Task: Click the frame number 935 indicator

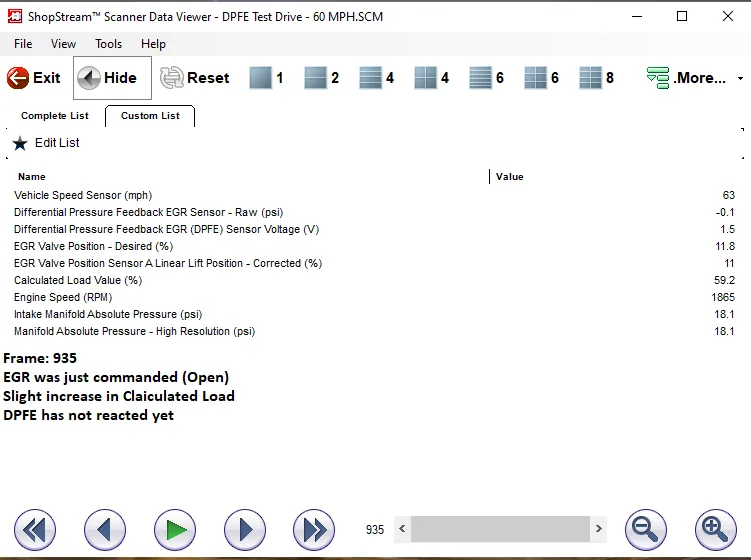Action: coord(375,529)
